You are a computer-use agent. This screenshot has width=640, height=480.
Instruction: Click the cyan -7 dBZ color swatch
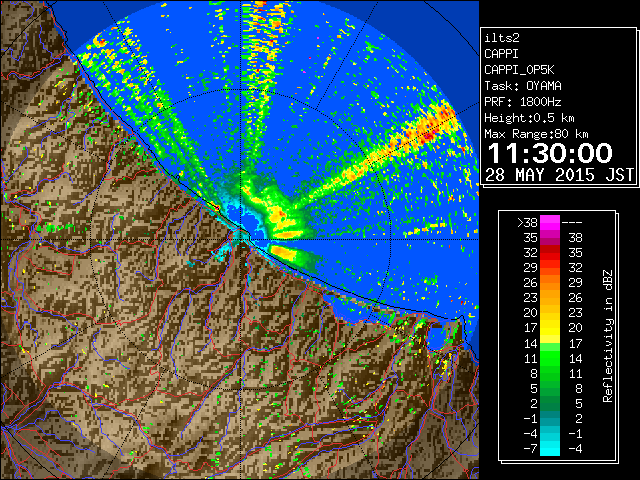[550, 448]
